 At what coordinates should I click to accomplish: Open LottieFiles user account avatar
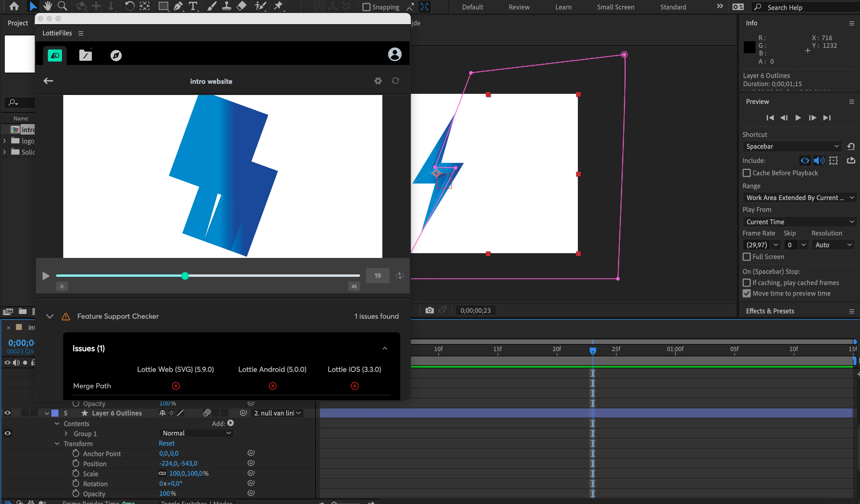coord(395,55)
